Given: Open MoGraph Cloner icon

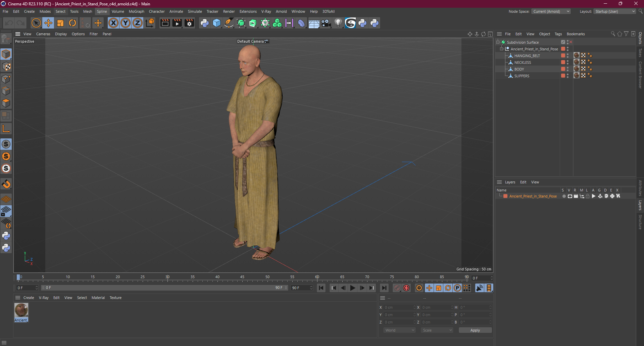Looking at the screenshot, I should 277,23.
